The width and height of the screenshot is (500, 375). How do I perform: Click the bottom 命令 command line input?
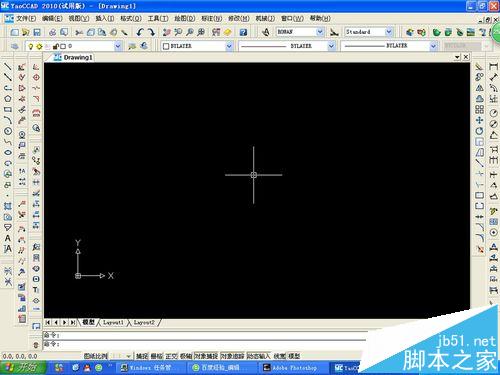pos(205,344)
